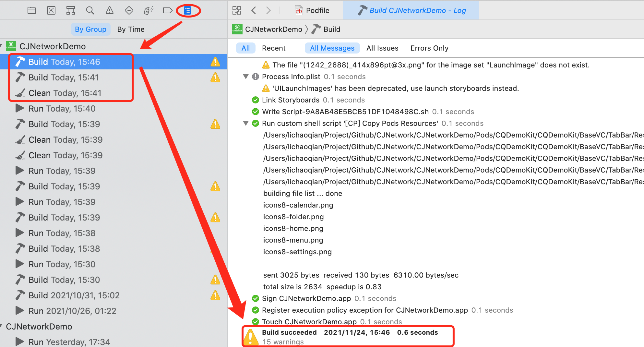Go forward with the right chevron
The width and height of the screenshot is (644, 347).
pos(268,10)
